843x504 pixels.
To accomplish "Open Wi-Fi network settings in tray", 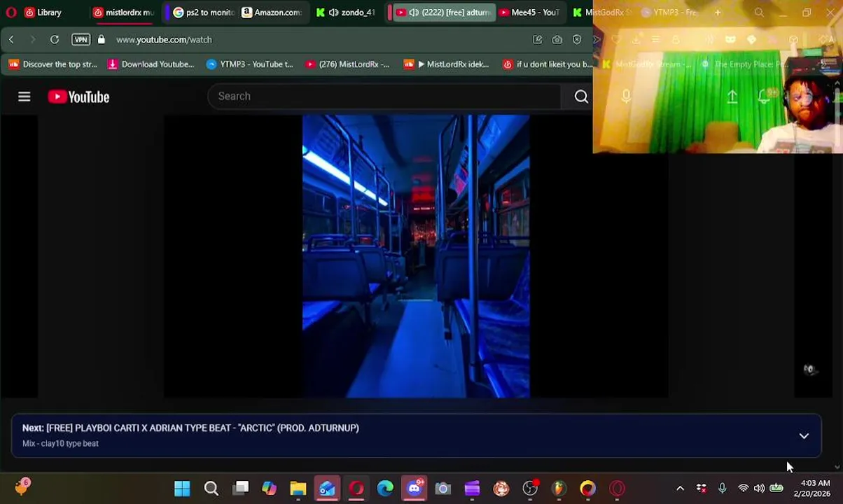I will coord(744,489).
